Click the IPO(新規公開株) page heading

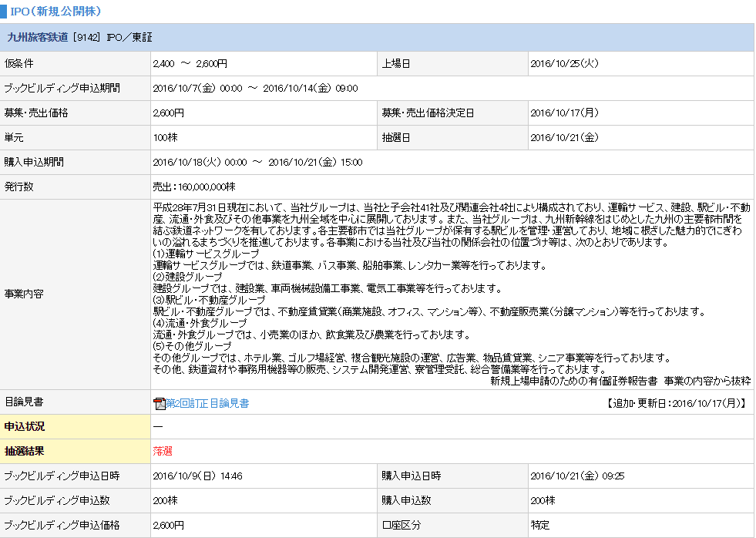coord(56,11)
